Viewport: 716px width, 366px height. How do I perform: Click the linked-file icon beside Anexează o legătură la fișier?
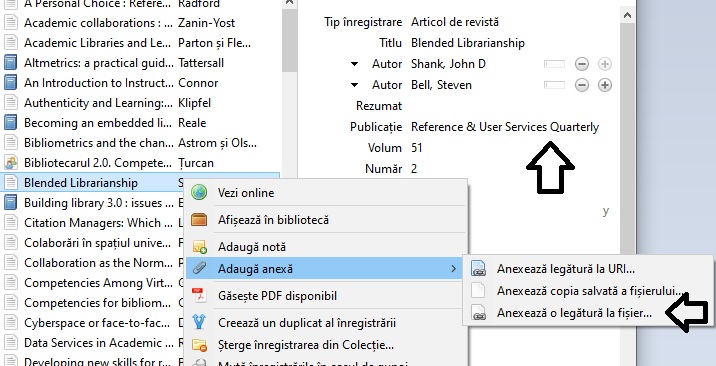tap(478, 313)
